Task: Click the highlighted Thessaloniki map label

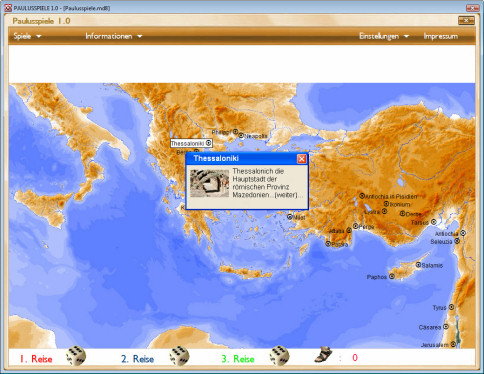Action: point(191,143)
